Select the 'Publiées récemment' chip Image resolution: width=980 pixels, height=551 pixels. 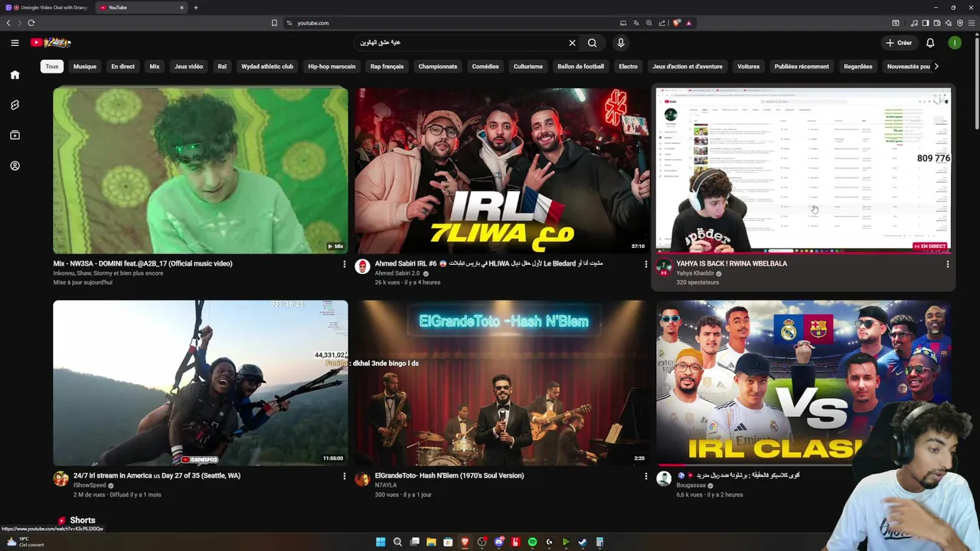pos(802,67)
